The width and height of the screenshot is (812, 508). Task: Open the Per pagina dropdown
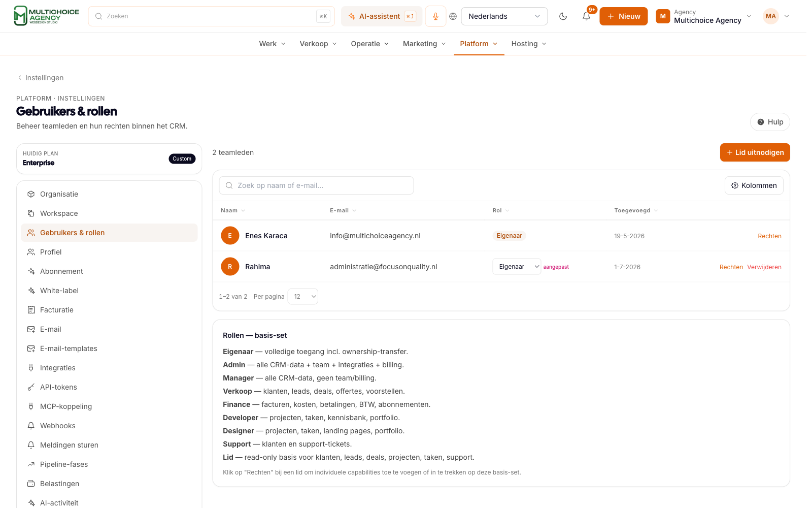[303, 297]
